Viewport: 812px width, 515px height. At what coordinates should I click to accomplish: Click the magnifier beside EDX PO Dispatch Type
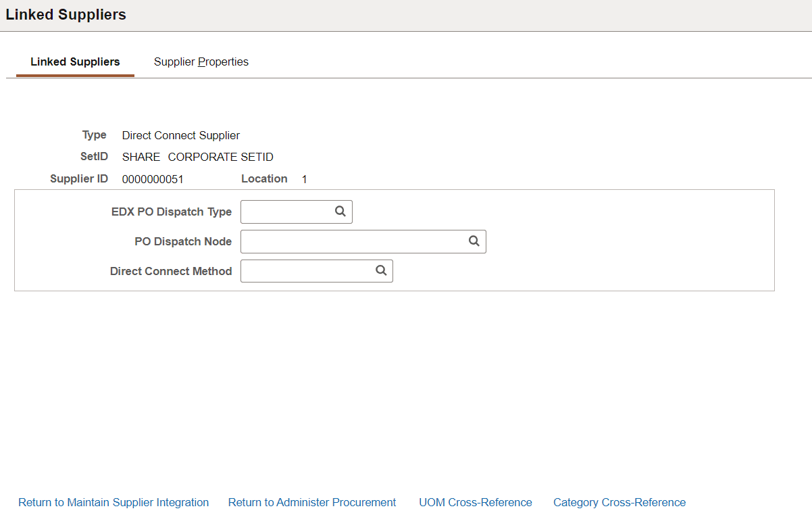[x=339, y=212]
